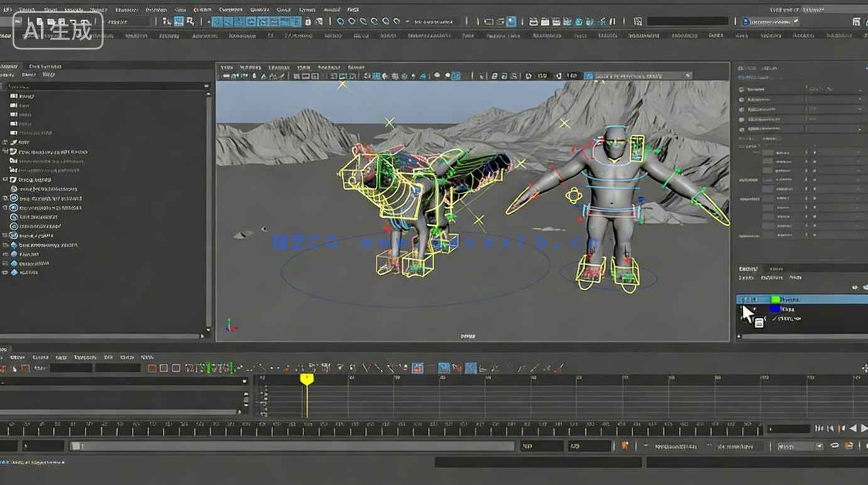This screenshot has height=485, width=868.
Task: Click the yellow current-frame marker on timeline
Action: pos(307,379)
